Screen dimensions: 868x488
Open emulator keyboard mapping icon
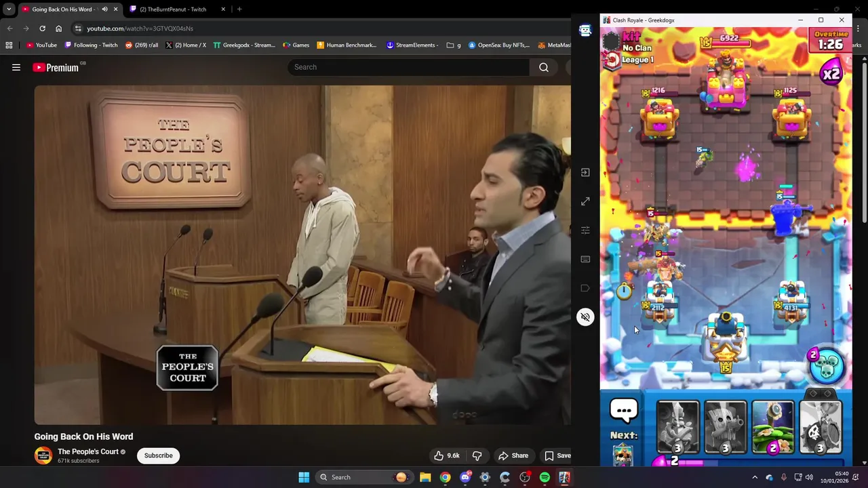point(585,259)
